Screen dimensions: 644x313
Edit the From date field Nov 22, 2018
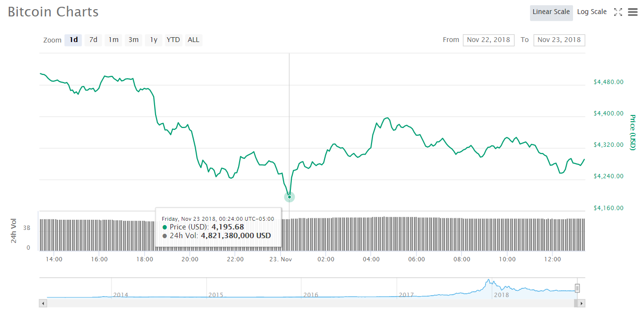coord(488,40)
